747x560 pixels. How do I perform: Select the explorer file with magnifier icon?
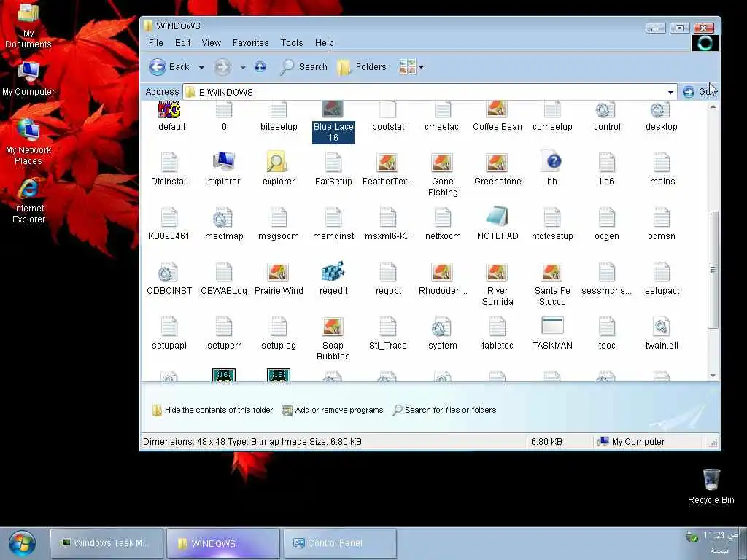[279, 168]
